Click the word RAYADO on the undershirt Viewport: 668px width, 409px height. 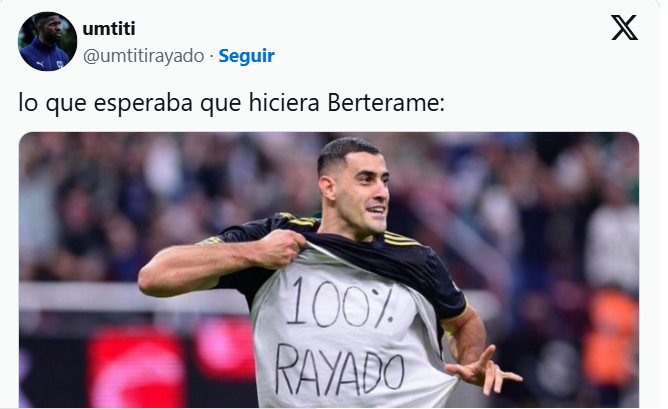click(x=339, y=369)
